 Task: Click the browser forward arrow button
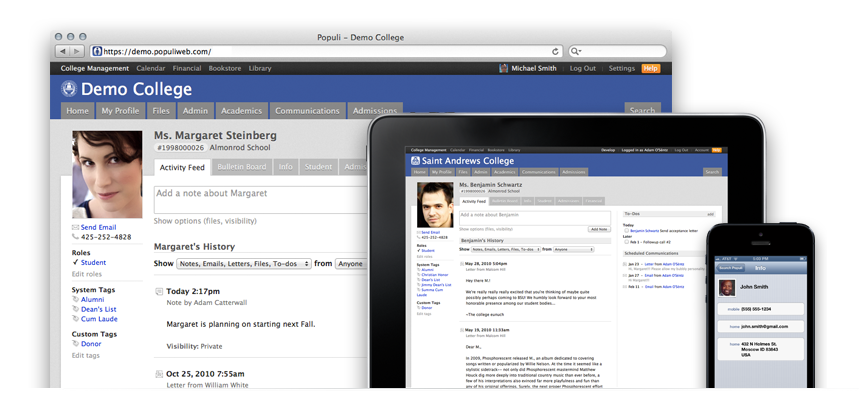coord(76,50)
